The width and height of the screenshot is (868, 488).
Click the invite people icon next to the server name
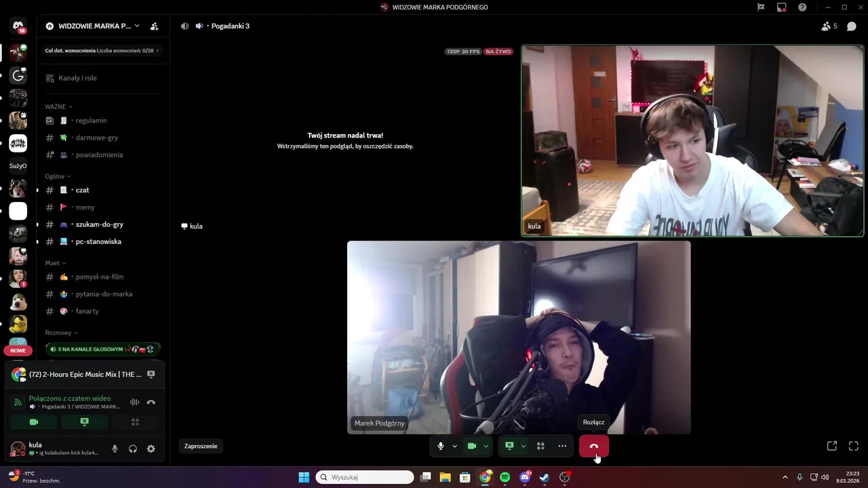click(155, 26)
